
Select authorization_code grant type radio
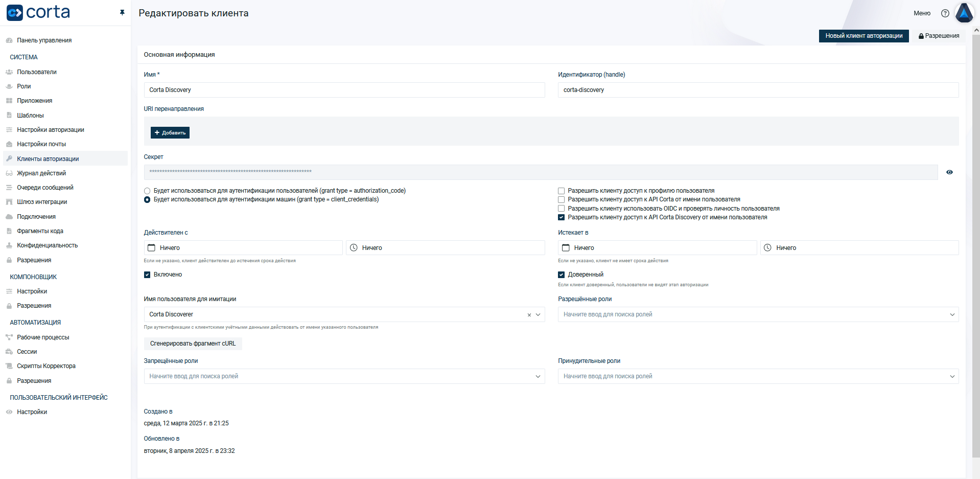(x=147, y=191)
